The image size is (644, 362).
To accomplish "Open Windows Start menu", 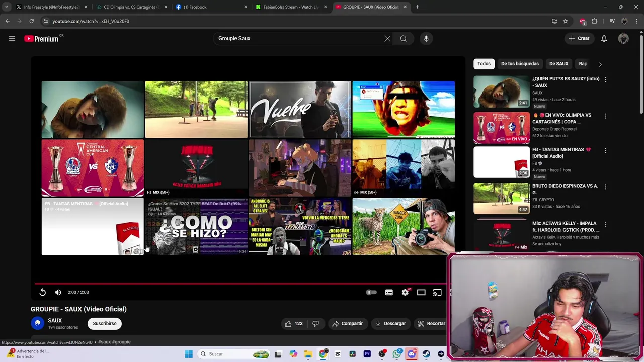I will click(x=189, y=354).
